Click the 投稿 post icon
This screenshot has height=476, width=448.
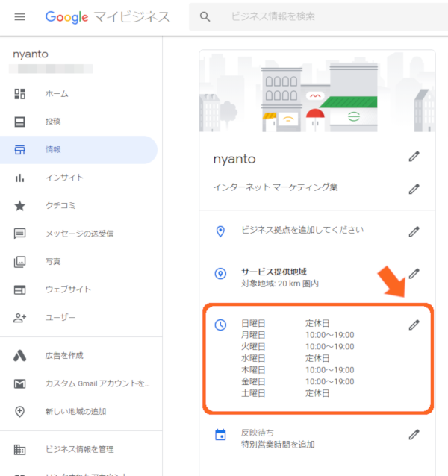point(19,122)
